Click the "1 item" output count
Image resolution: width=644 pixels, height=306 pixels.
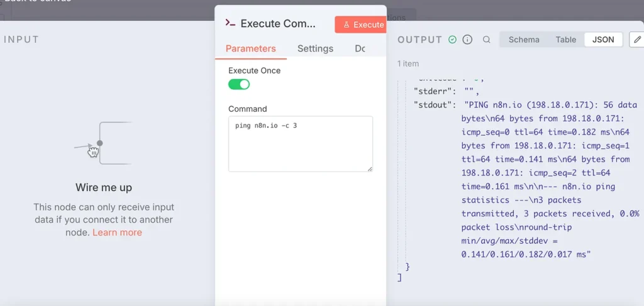[x=408, y=63]
